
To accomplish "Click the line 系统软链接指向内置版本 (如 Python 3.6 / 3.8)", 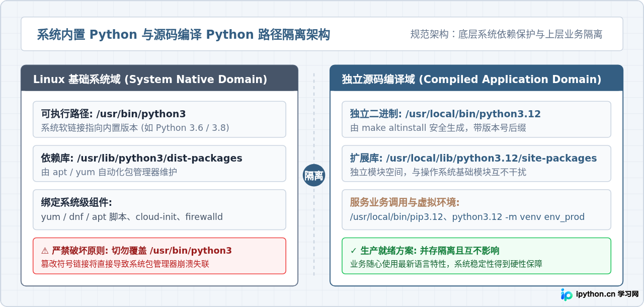I will click(135, 128).
